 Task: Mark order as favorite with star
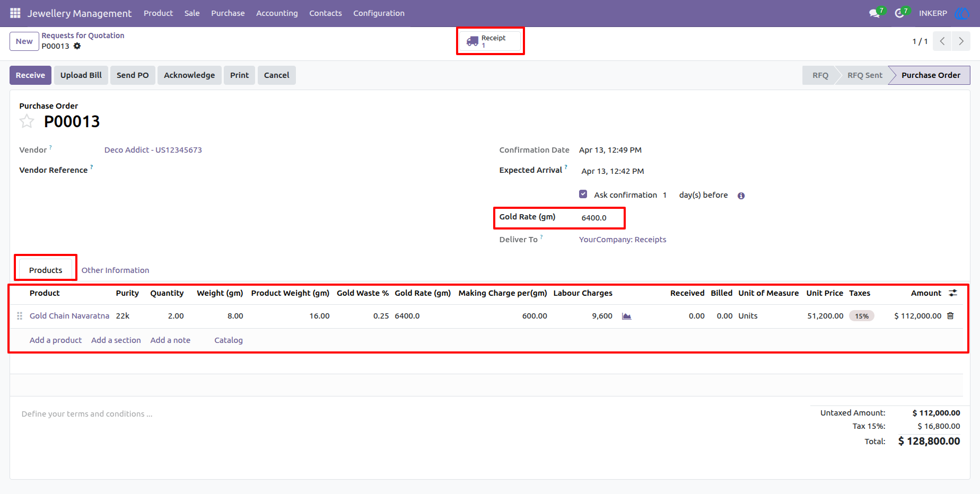27,121
